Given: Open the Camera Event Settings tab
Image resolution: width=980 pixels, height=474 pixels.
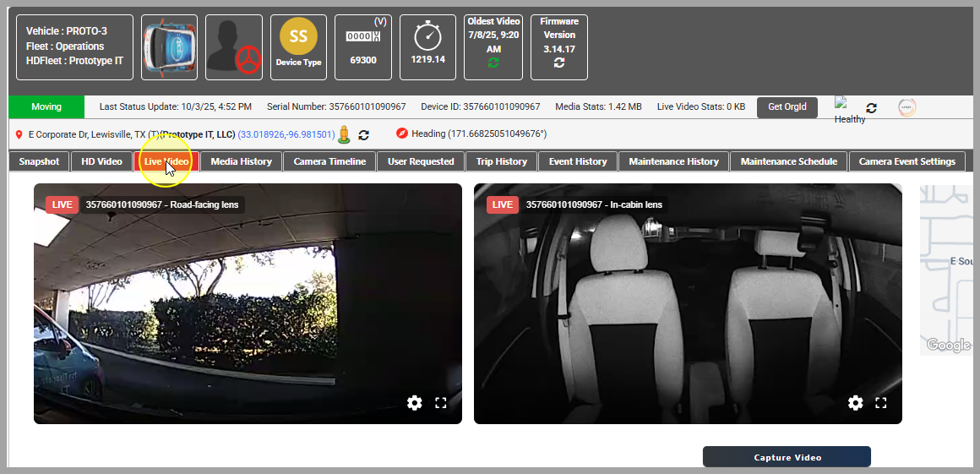Looking at the screenshot, I should point(906,161).
